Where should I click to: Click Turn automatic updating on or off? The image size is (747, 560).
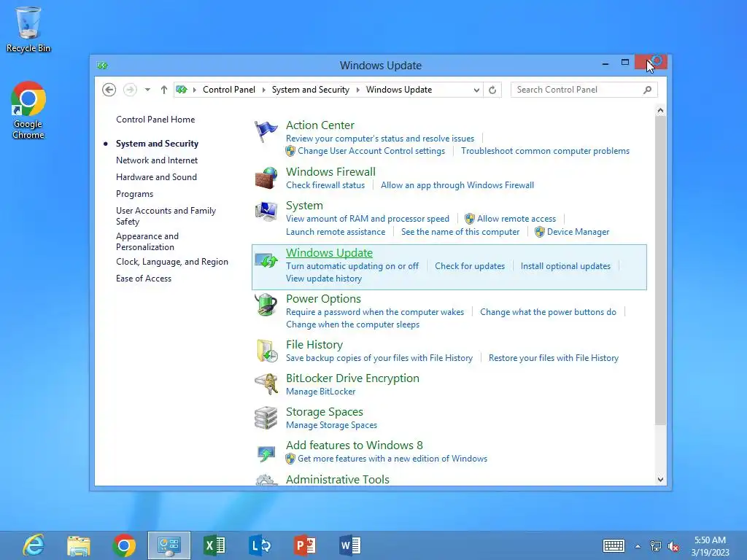[x=352, y=266]
